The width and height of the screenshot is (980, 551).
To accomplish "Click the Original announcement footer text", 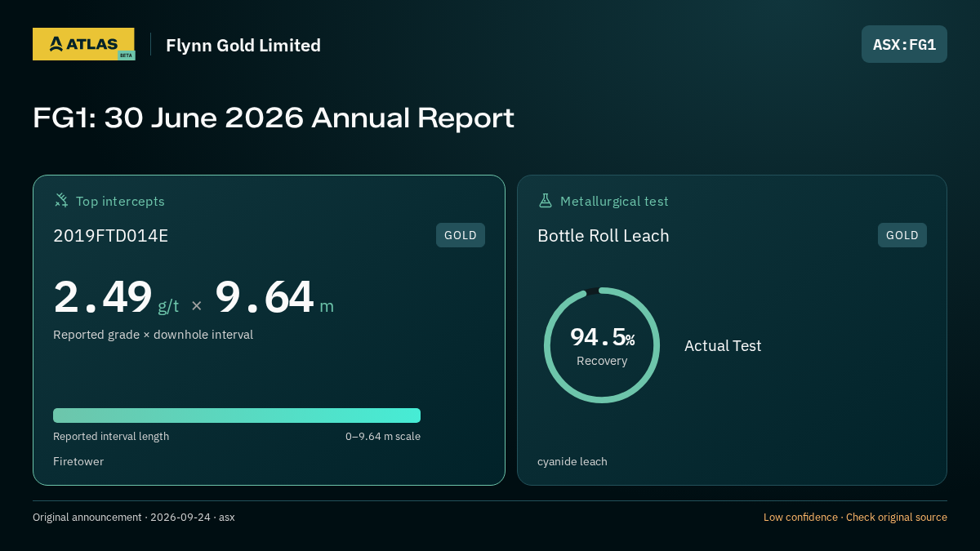I will pyautogui.click(x=134, y=518).
